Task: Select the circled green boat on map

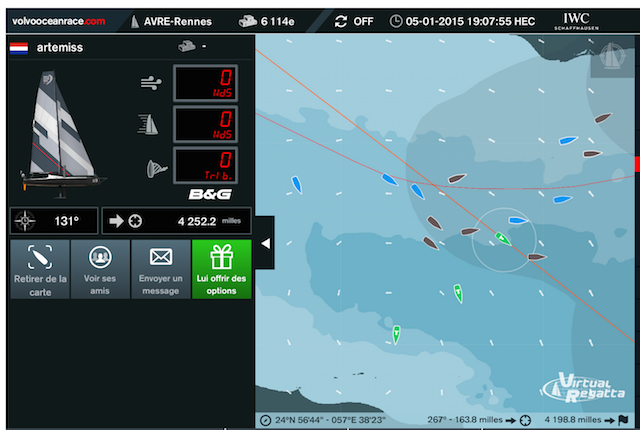Action: [502, 238]
